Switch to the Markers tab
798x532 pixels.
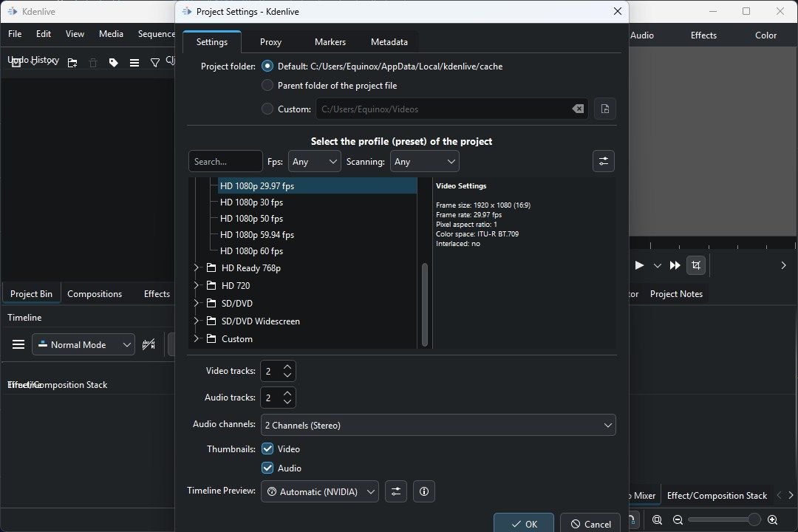tap(330, 42)
